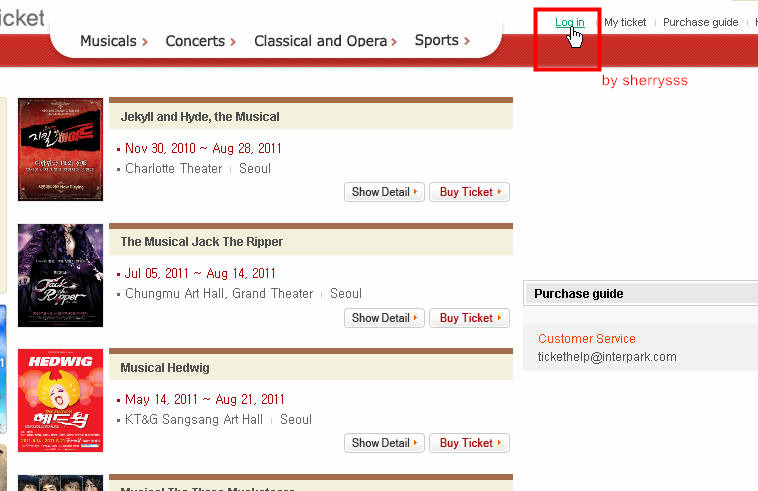Click the Customer Service label
The height and width of the screenshot is (491, 758).
(587, 338)
